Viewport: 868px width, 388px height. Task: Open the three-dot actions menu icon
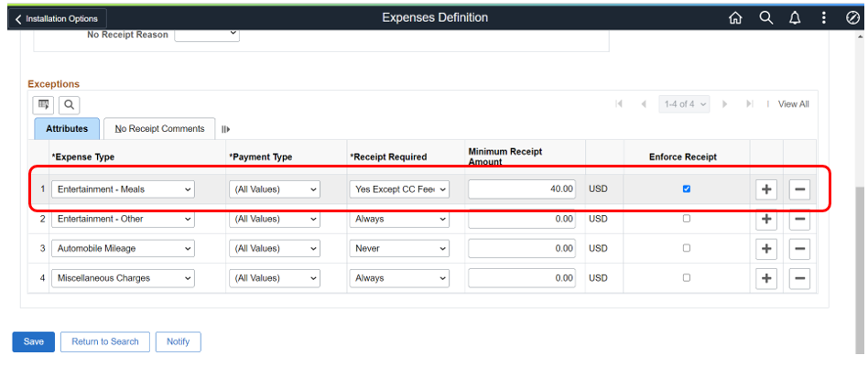point(824,18)
